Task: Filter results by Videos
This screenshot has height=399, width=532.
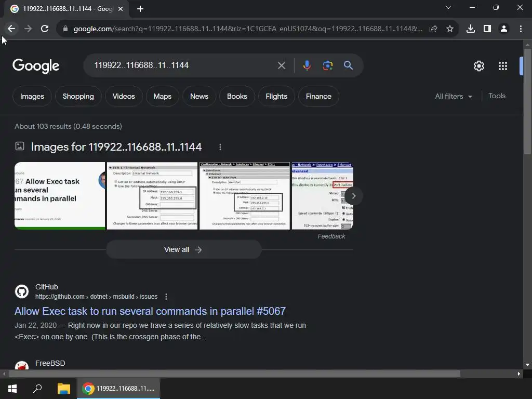Action: tap(124, 96)
